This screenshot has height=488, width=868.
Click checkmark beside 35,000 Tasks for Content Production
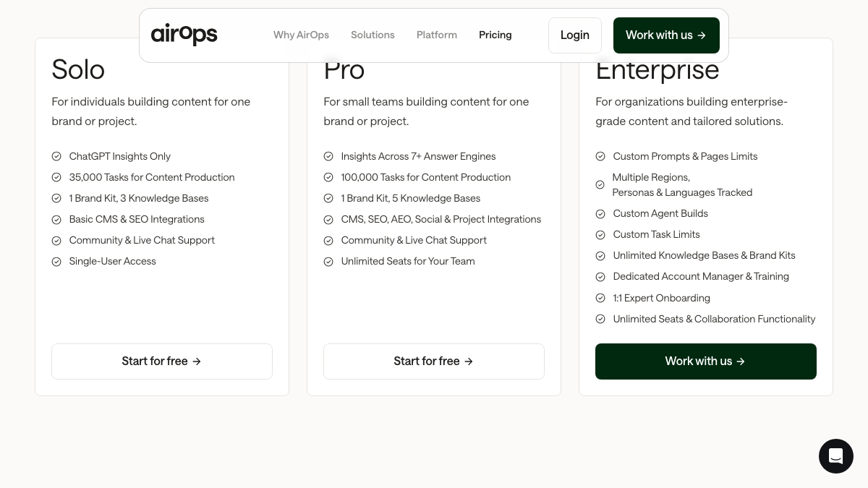pyautogui.click(x=56, y=177)
